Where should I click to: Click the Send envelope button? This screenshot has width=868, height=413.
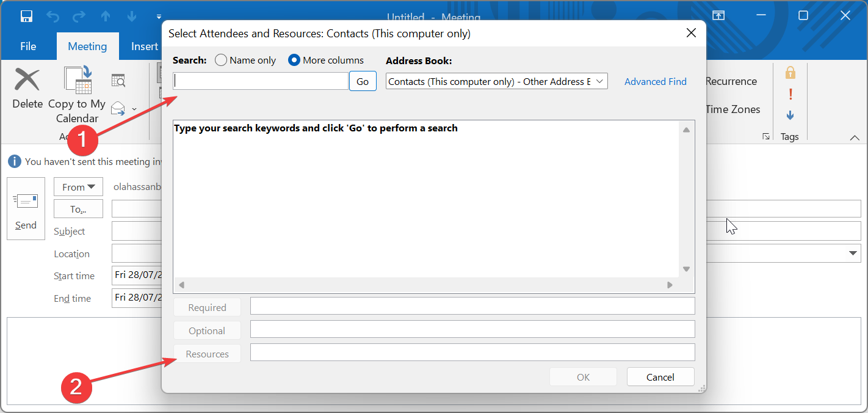[26, 208]
